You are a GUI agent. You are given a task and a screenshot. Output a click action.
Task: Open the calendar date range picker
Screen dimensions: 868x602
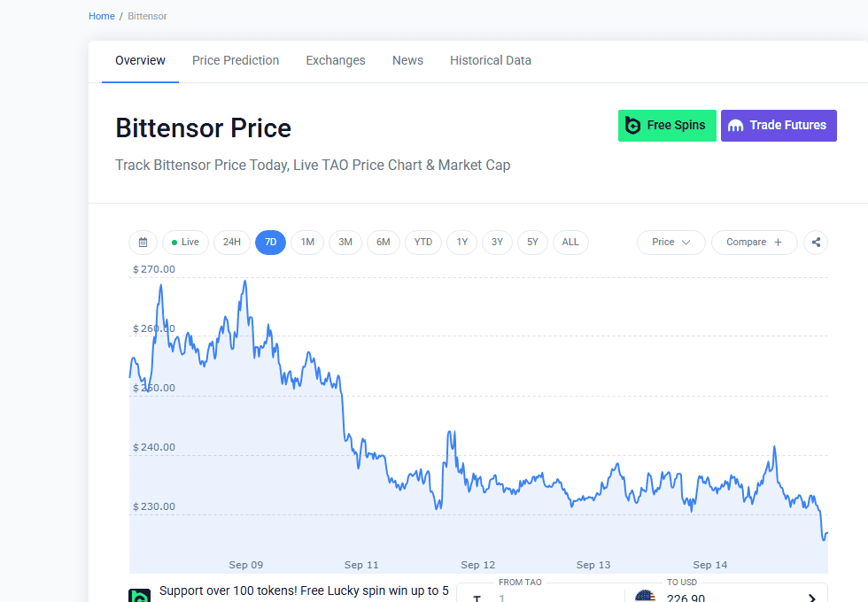[143, 243]
